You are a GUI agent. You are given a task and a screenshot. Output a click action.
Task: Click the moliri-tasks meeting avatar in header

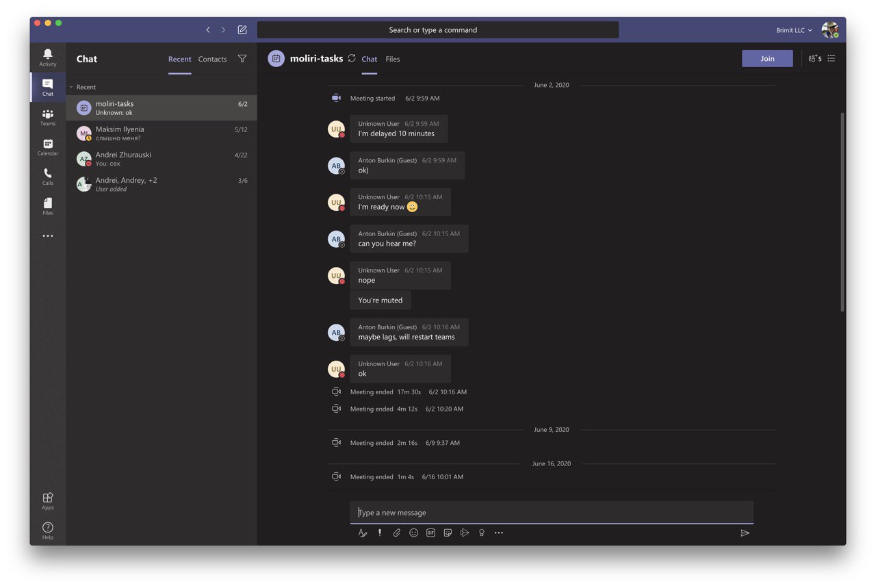pyautogui.click(x=276, y=59)
